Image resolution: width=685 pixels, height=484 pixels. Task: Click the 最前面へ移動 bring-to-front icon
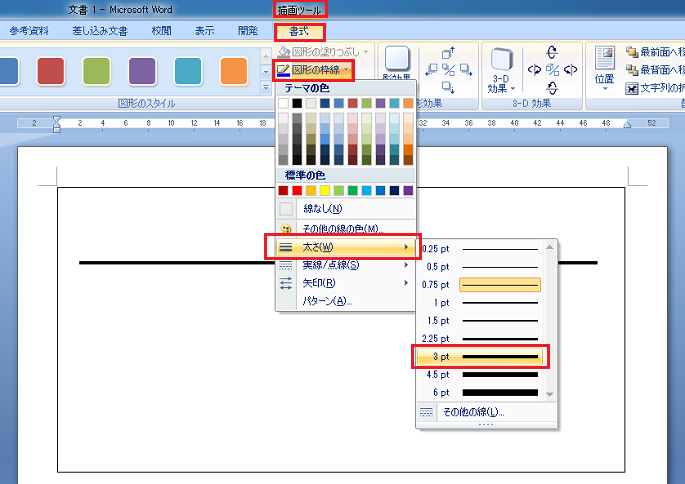(x=632, y=51)
